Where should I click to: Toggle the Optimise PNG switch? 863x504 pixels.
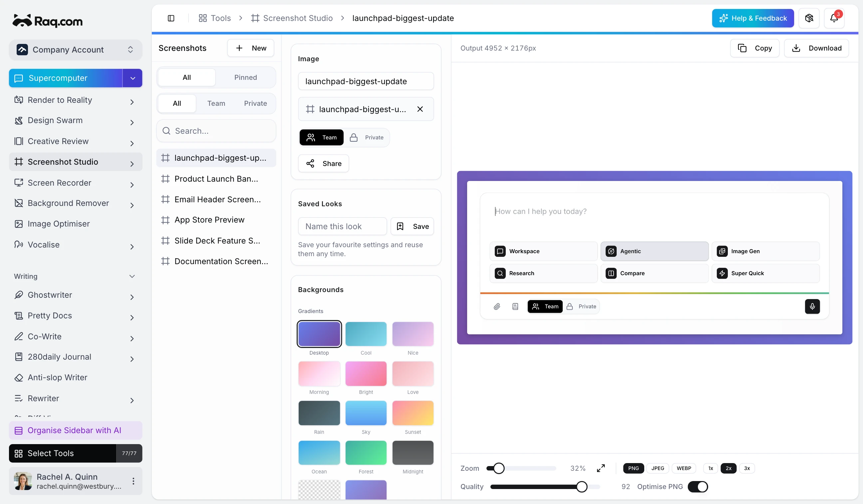coord(697,487)
